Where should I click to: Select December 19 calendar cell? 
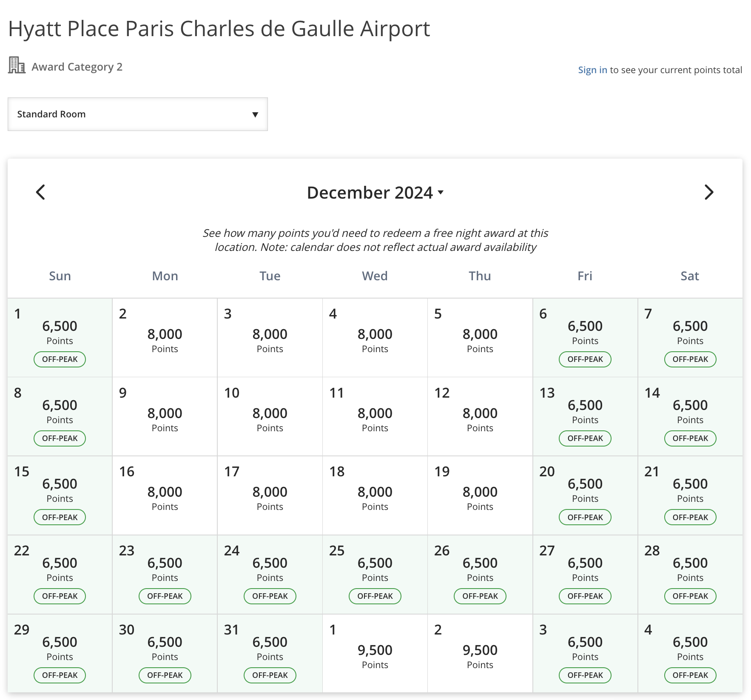480,495
